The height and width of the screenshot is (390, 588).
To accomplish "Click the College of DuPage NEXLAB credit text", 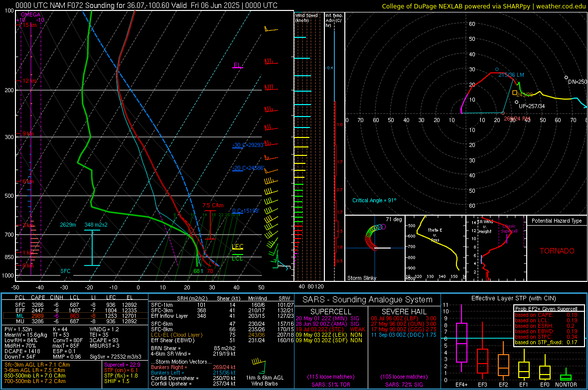I will [484, 6].
